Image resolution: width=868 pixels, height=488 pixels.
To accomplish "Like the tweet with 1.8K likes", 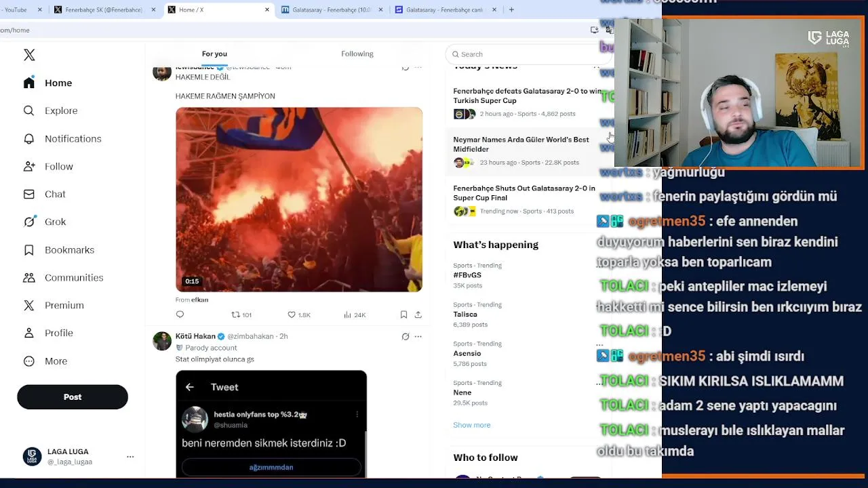I will point(299,314).
